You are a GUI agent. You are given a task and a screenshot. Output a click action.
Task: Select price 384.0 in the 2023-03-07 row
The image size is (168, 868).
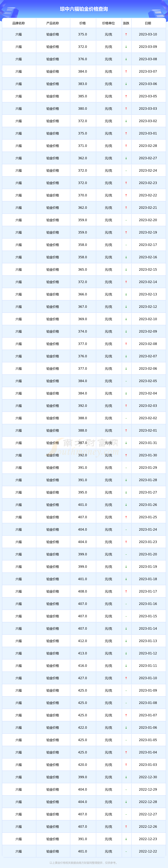point(82,71)
